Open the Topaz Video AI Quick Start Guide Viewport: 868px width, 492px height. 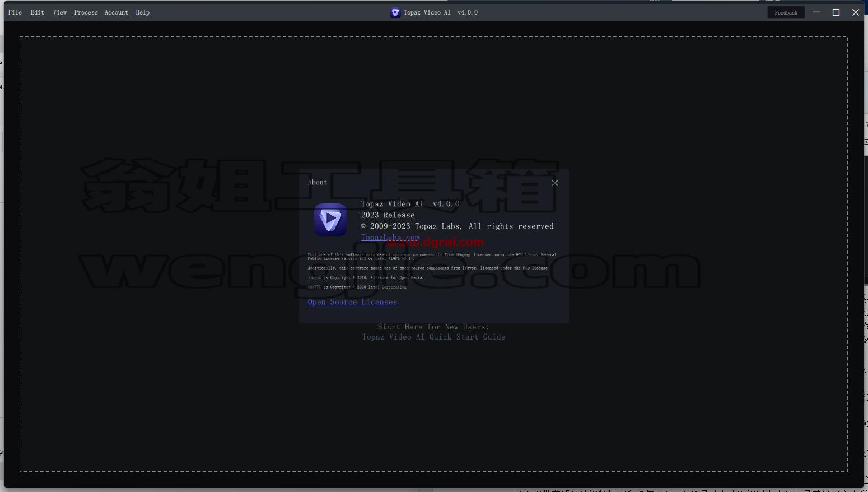433,337
